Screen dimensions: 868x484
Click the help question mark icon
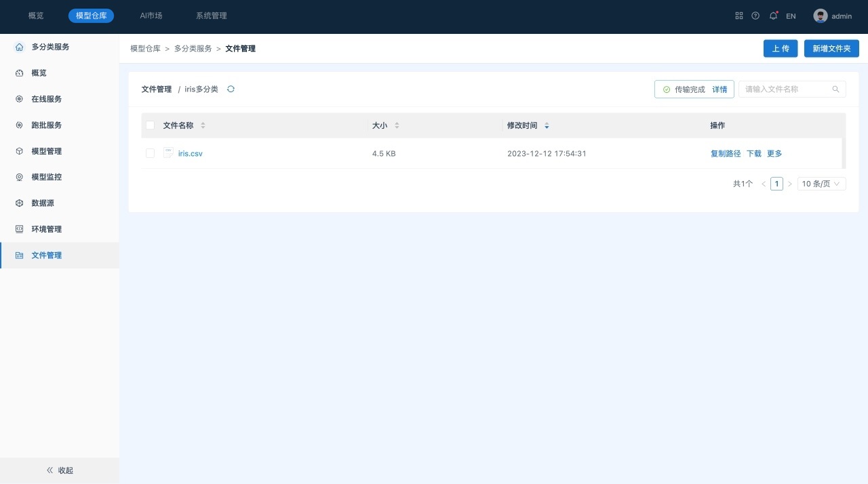(x=755, y=16)
